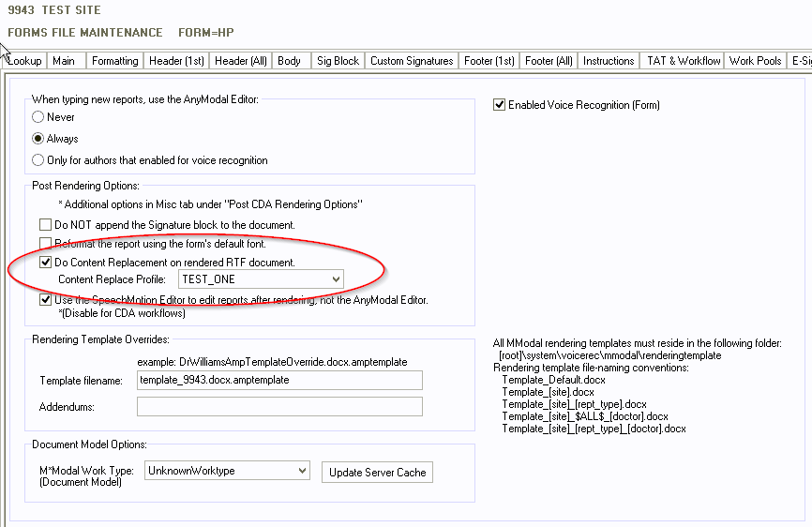This screenshot has height=527, width=812.
Task: Open the Instructions tab
Action: [x=609, y=61]
